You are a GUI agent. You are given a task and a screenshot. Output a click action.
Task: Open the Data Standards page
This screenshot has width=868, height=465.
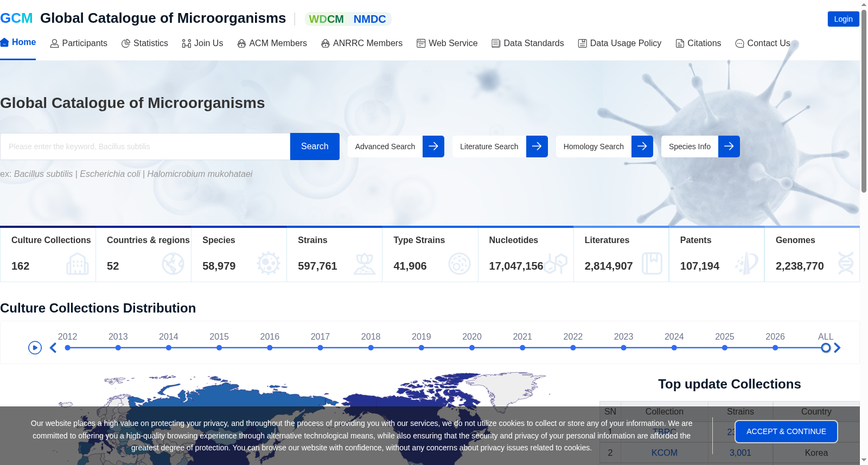528,43
